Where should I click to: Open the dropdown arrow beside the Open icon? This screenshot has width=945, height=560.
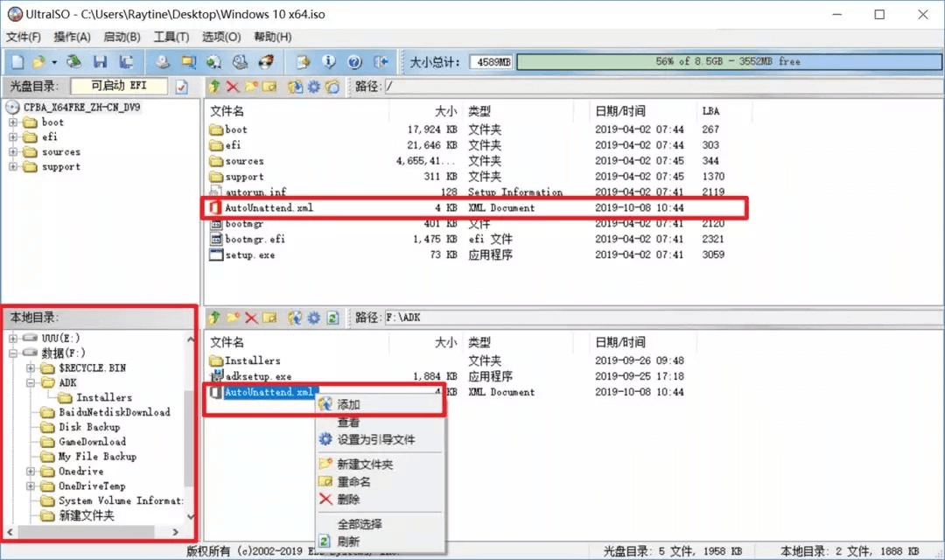52,61
